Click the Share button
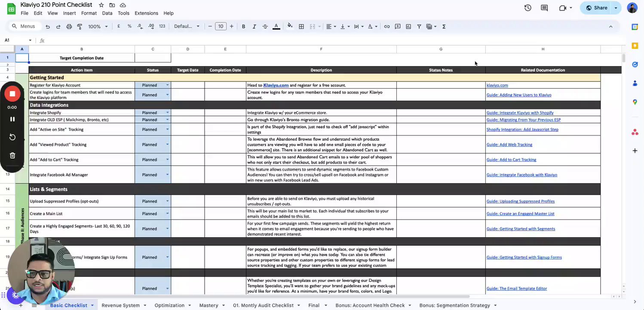Image resolution: width=644 pixels, height=310 pixels. click(596, 8)
